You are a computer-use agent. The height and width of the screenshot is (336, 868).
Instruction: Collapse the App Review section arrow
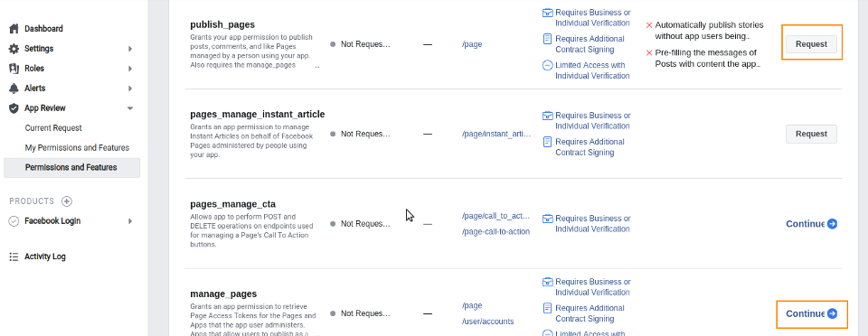(130, 108)
